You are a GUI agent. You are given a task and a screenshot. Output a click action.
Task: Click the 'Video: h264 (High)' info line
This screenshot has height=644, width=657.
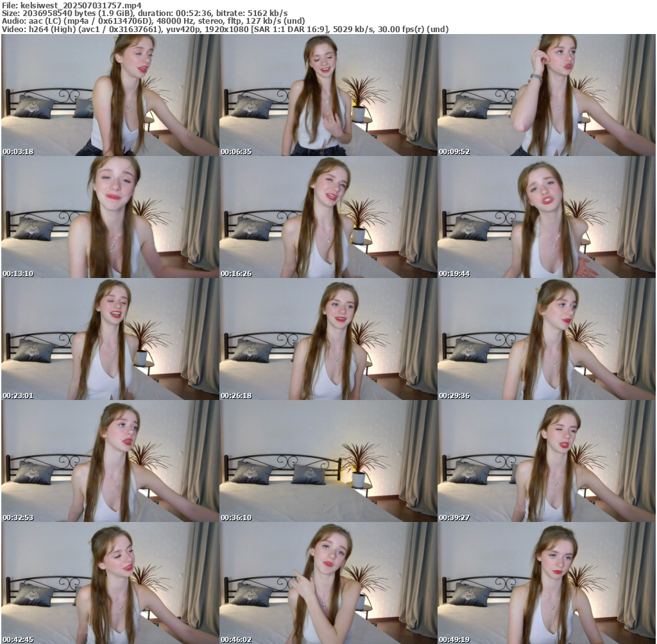[x=225, y=30]
